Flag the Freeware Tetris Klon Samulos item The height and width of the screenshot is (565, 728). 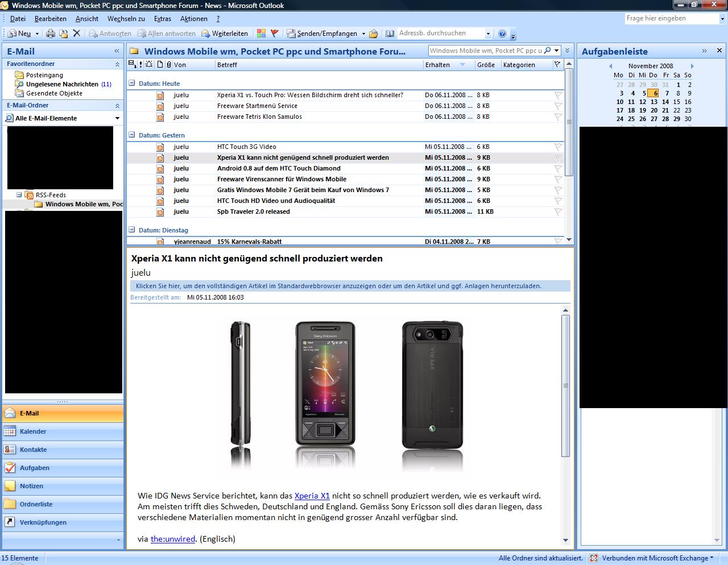click(558, 117)
